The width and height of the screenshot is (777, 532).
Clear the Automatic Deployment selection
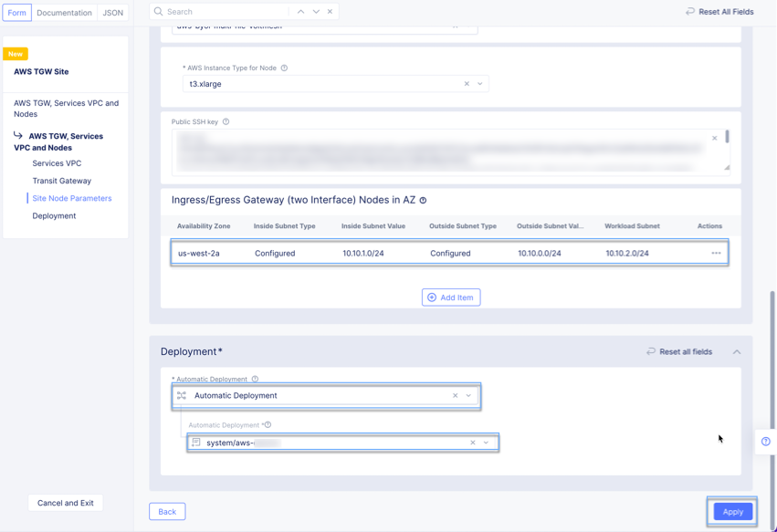point(455,396)
